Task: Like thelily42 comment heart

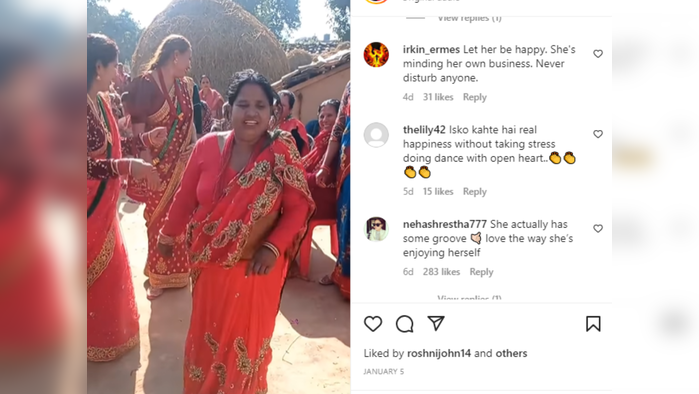Action: click(x=598, y=134)
